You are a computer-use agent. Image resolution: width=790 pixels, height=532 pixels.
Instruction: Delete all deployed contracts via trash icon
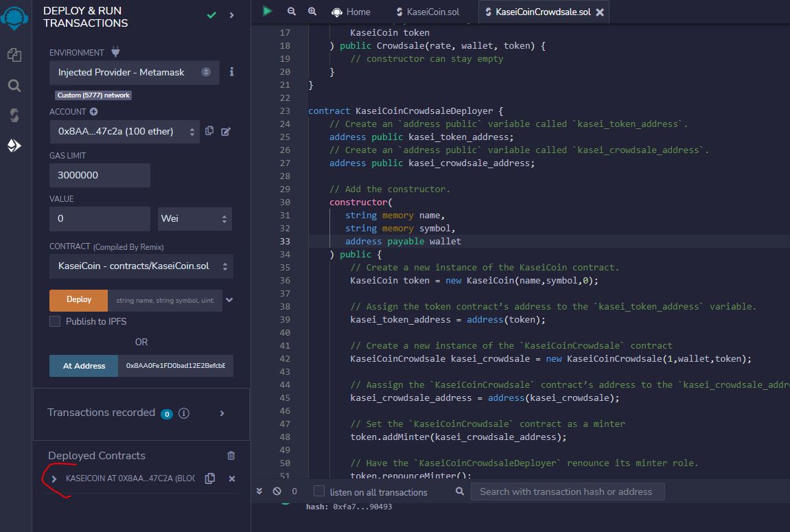(x=231, y=455)
